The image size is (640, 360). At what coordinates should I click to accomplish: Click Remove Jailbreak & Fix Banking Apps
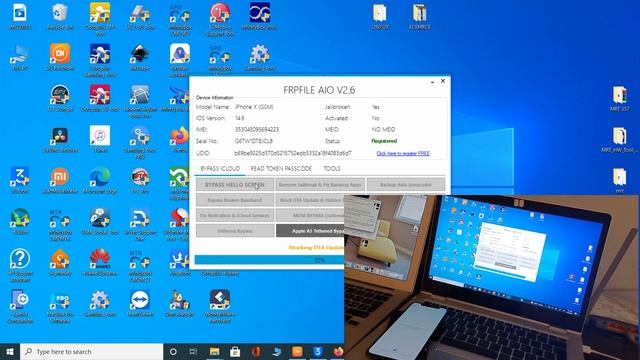coord(320,184)
